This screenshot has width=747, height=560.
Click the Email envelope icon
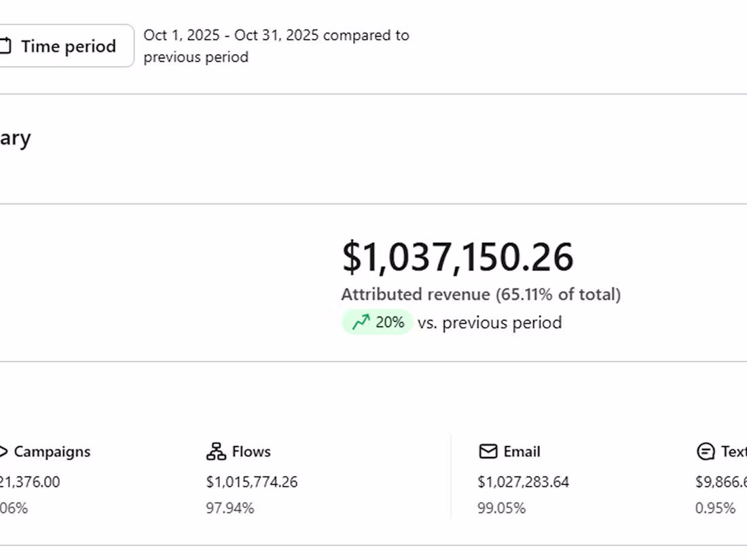click(x=488, y=451)
